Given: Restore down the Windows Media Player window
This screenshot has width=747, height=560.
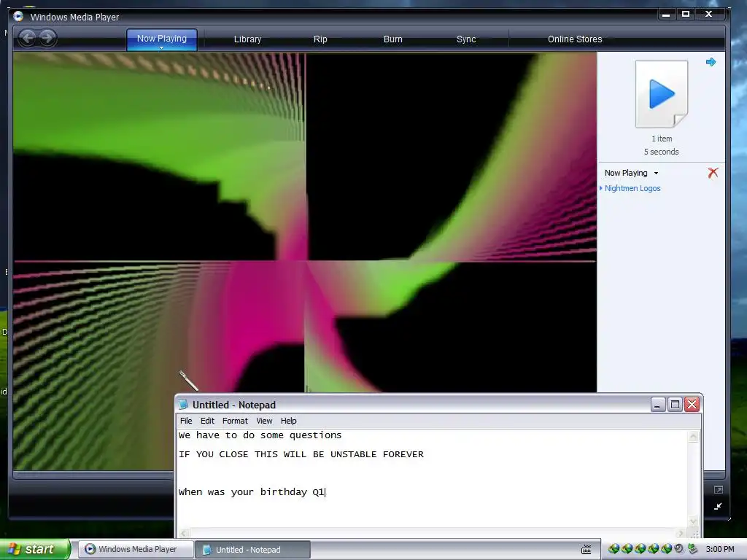Looking at the screenshot, I should coord(686,15).
